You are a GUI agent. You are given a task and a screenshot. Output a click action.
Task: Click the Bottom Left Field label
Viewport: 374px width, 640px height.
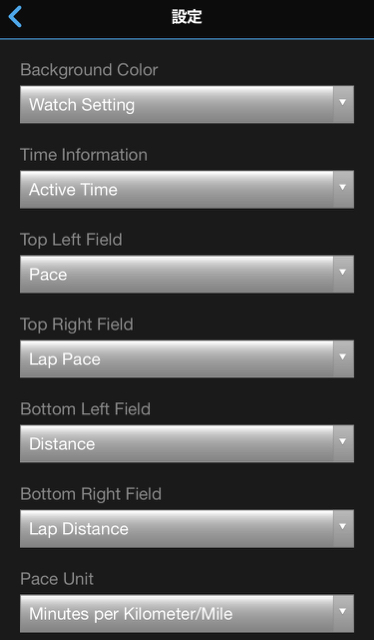85,409
